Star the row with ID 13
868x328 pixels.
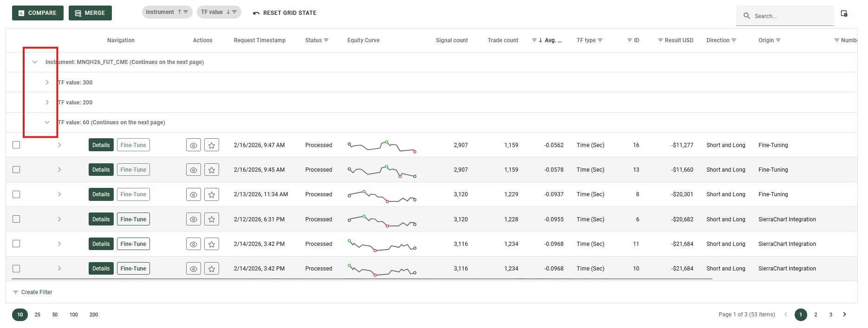click(x=212, y=170)
